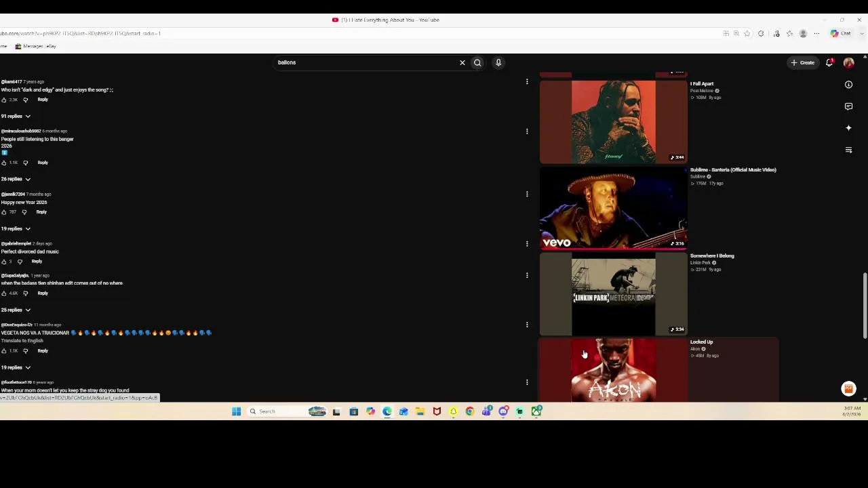The height and width of the screenshot is (488, 868).
Task: Open Microsoft Teams from taskbar
Action: [x=486, y=411]
